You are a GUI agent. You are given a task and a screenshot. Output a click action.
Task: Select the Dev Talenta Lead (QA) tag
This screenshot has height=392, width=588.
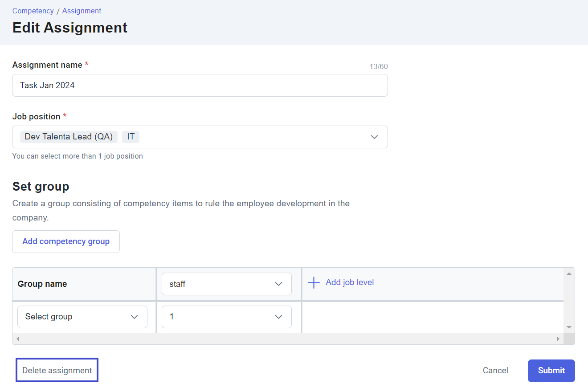[69, 137]
